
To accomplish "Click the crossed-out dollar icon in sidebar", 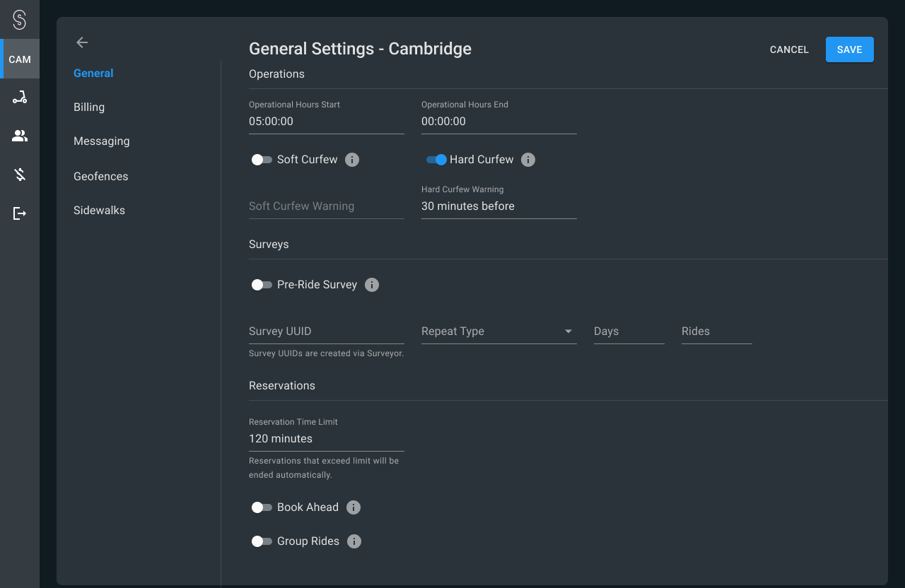I will [20, 175].
